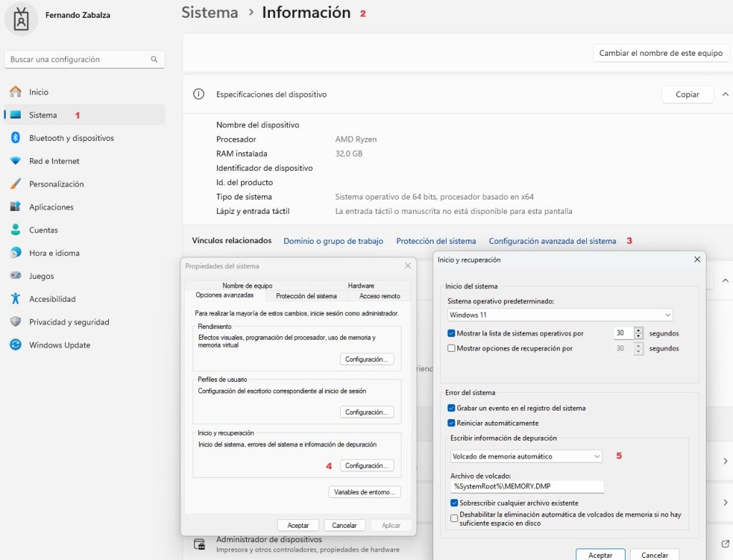Image resolution: width=733 pixels, height=560 pixels.
Task: Toggle Sobrescribir cualquier archivo existente checkbox
Action: coord(454,503)
